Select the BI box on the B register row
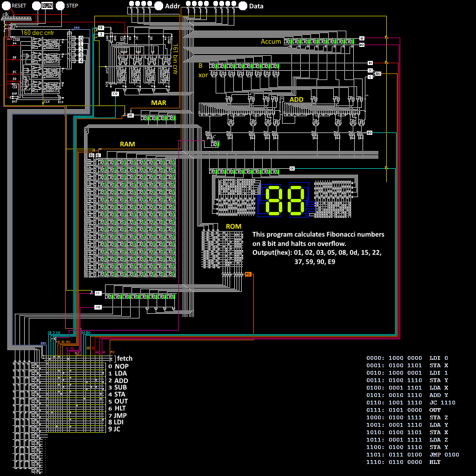This screenshot has width=476, height=476. pyautogui.click(x=370, y=63)
